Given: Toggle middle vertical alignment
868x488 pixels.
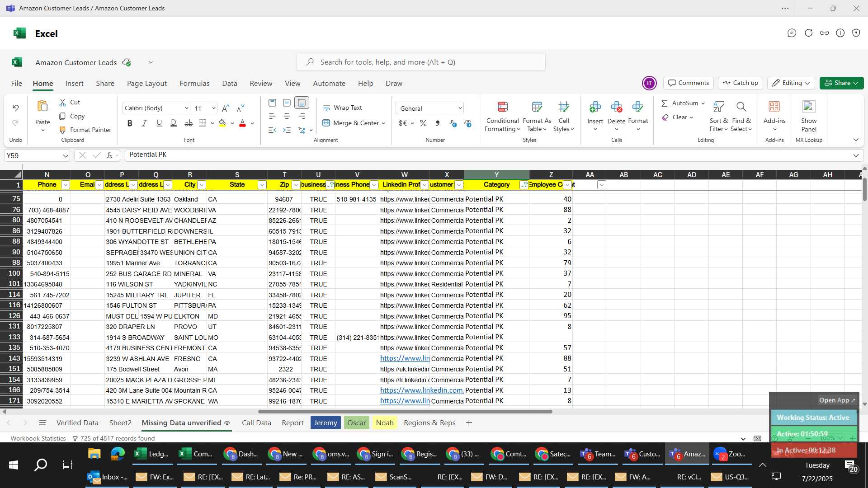Looking at the screenshot, I should coord(287,103).
